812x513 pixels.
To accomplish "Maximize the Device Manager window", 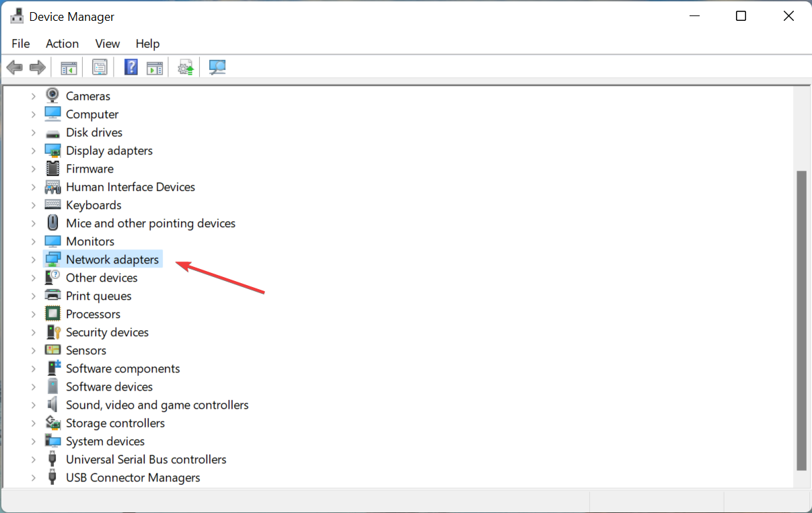I will [741, 16].
